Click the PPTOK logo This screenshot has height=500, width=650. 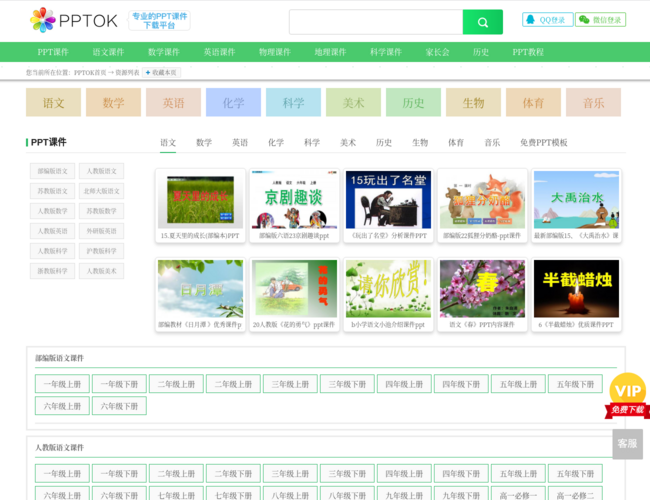pos(74,20)
